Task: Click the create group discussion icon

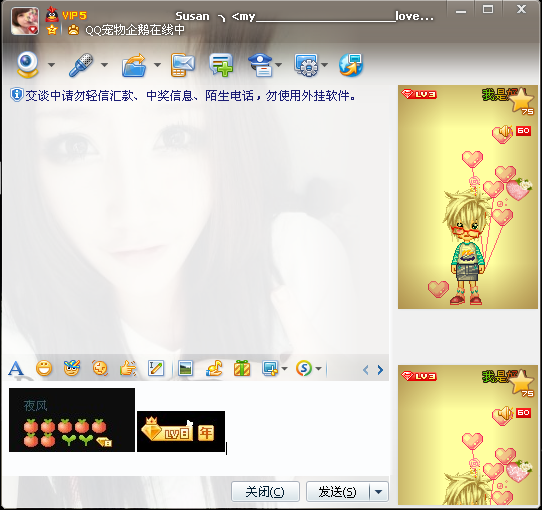Action: [221, 65]
